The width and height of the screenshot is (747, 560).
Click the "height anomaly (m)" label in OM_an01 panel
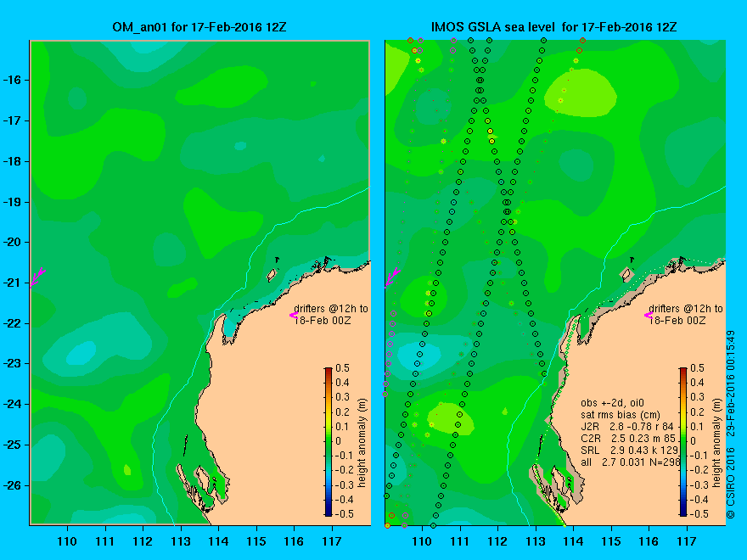(x=362, y=443)
